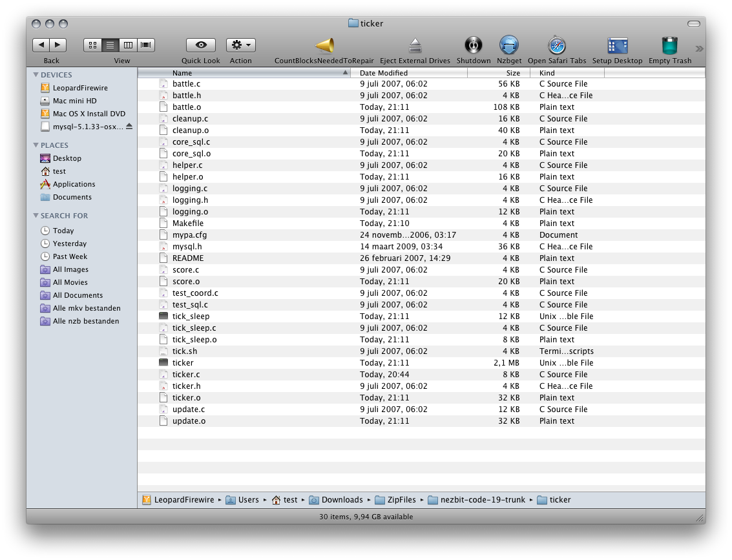Select the README file

point(421,258)
